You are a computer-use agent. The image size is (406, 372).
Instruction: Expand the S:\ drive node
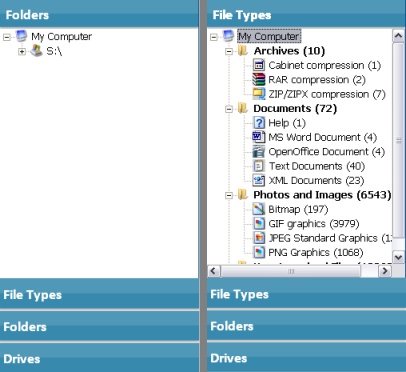pos(22,52)
